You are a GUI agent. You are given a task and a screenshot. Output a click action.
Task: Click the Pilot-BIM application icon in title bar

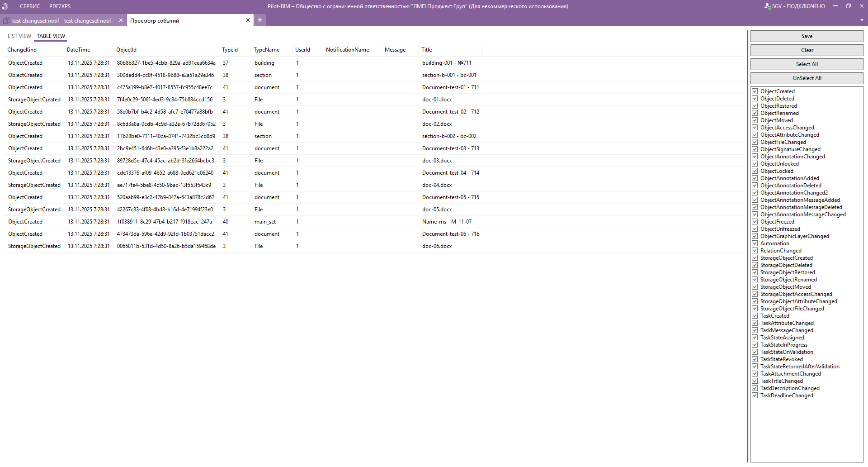5,6
